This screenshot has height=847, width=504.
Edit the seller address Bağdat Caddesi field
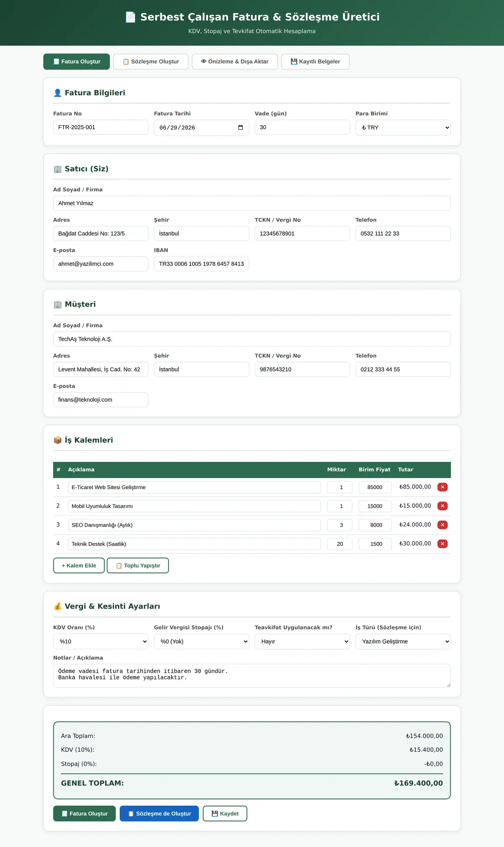tap(101, 233)
